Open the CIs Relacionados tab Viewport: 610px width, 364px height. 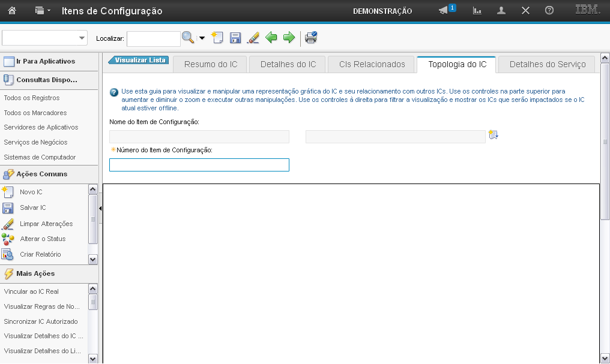[x=372, y=64]
